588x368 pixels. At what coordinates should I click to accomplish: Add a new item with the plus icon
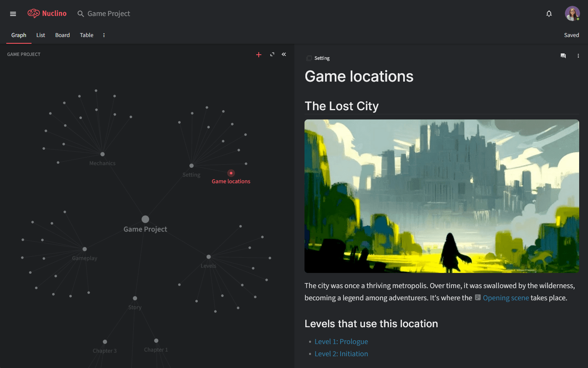[259, 55]
